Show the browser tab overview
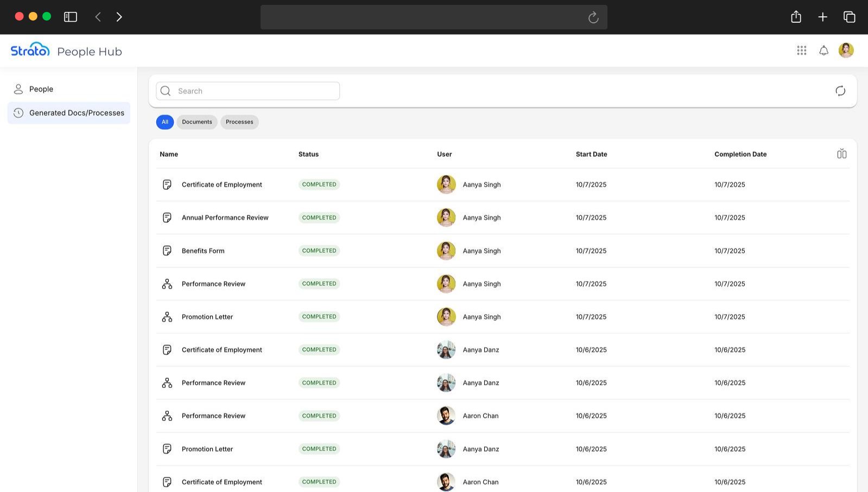 (849, 17)
